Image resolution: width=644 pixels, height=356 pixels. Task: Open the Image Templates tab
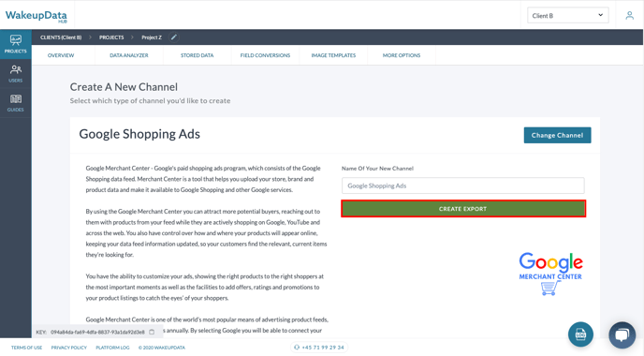point(333,55)
